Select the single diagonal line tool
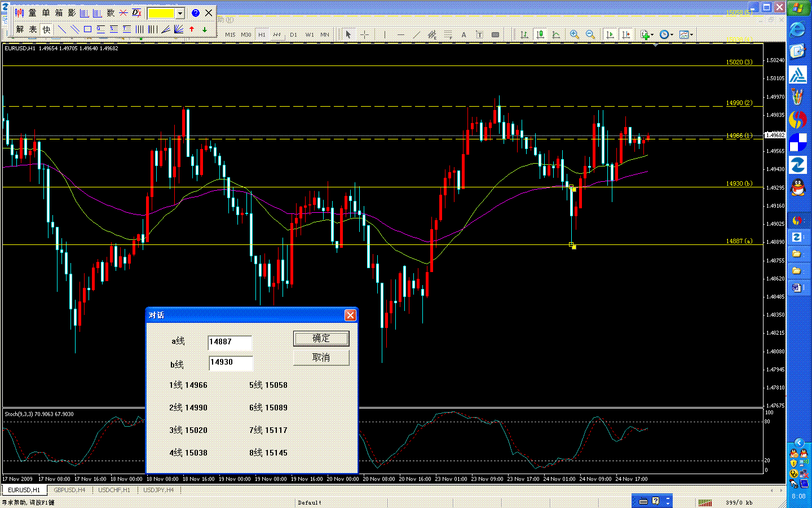 [61, 29]
